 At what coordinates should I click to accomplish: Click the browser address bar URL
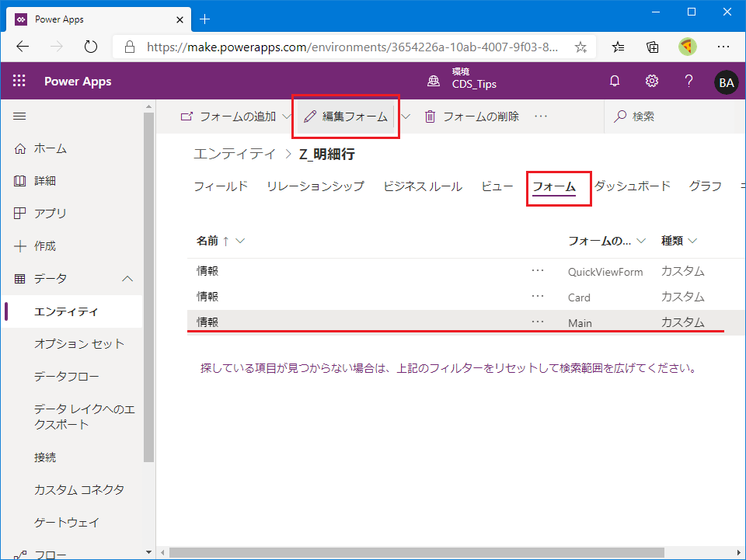tap(352, 47)
